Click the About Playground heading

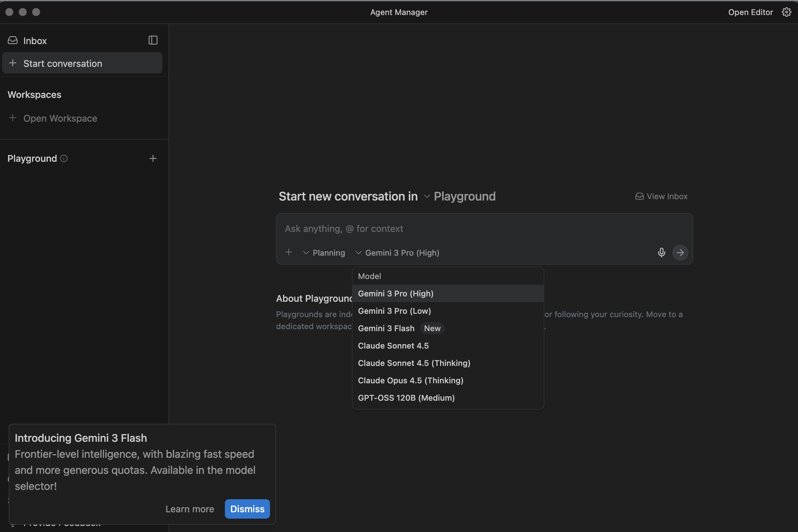click(314, 298)
